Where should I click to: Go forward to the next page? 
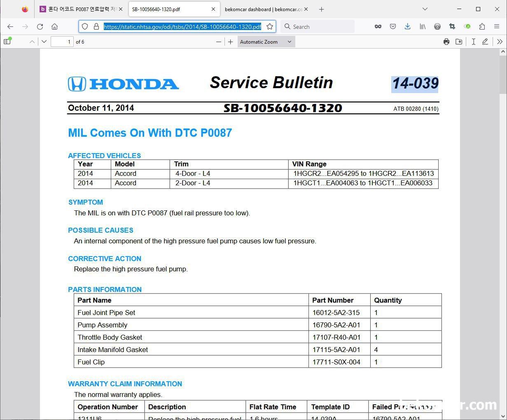[x=25, y=26]
